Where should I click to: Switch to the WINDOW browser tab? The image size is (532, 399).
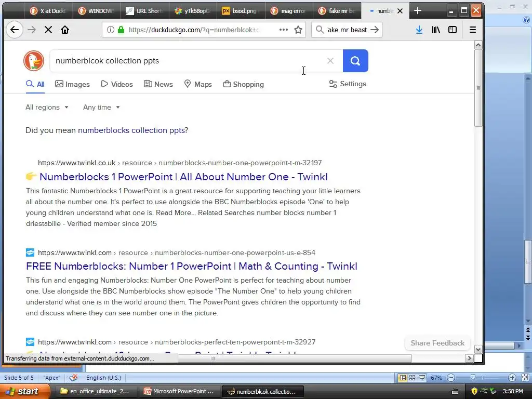pos(96,11)
